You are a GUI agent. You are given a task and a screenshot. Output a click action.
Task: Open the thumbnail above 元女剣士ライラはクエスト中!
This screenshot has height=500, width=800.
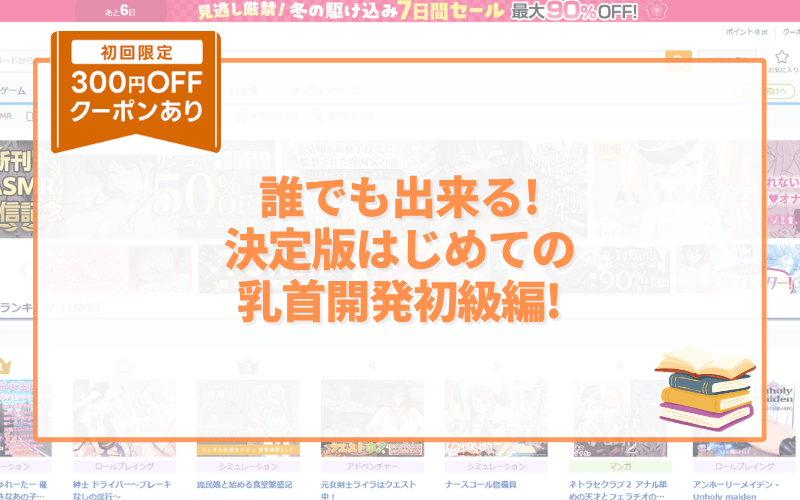pos(372,418)
